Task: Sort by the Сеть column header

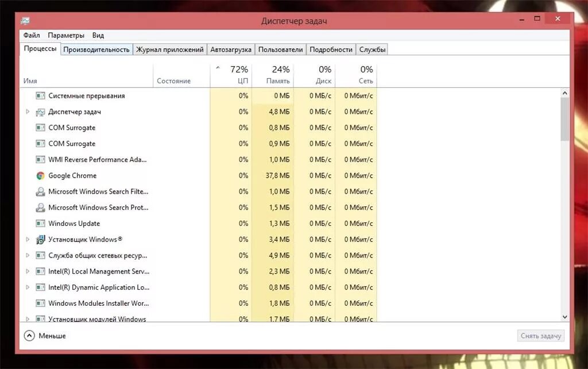Action: click(x=356, y=75)
